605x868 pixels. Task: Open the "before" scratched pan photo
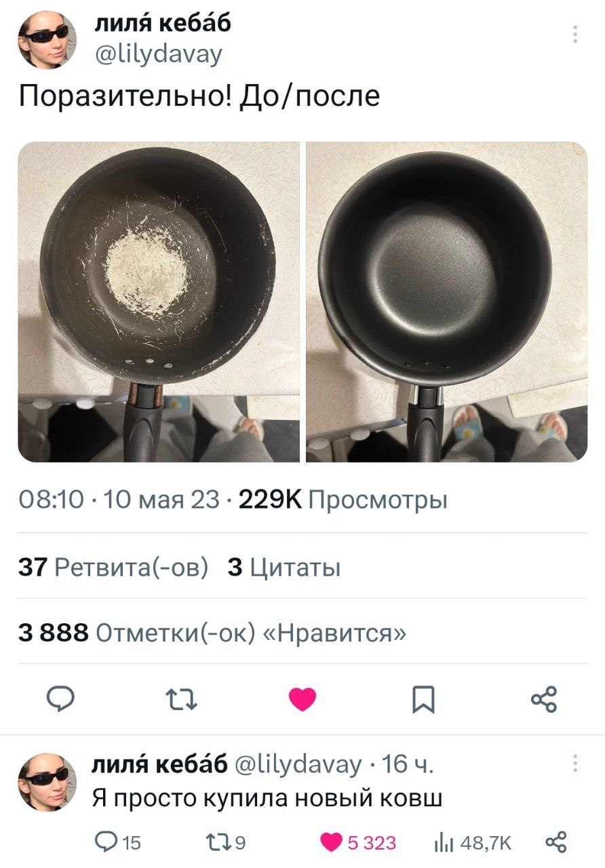click(x=159, y=302)
